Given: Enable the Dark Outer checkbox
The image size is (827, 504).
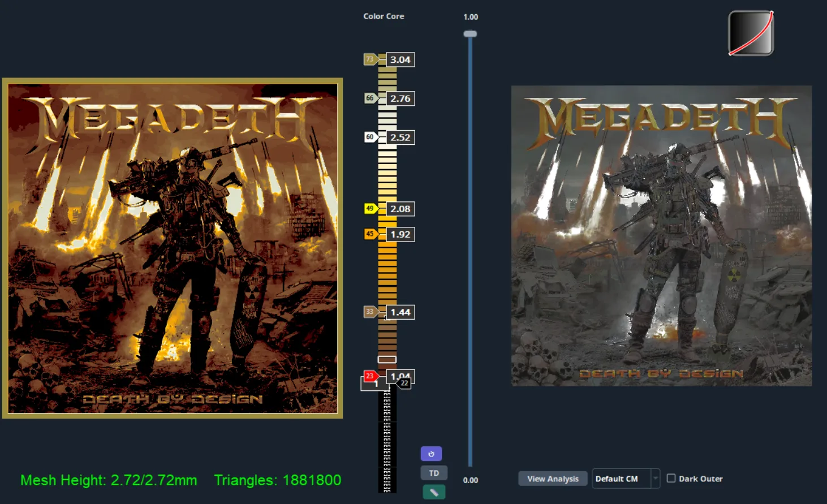Looking at the screenshot, I should 671,478.
